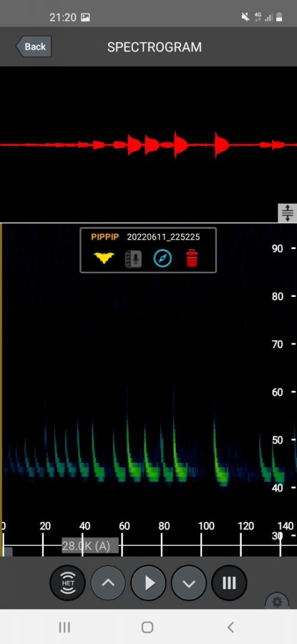Tap the up chevron button
Screen dimensions: 297x644
108,583
